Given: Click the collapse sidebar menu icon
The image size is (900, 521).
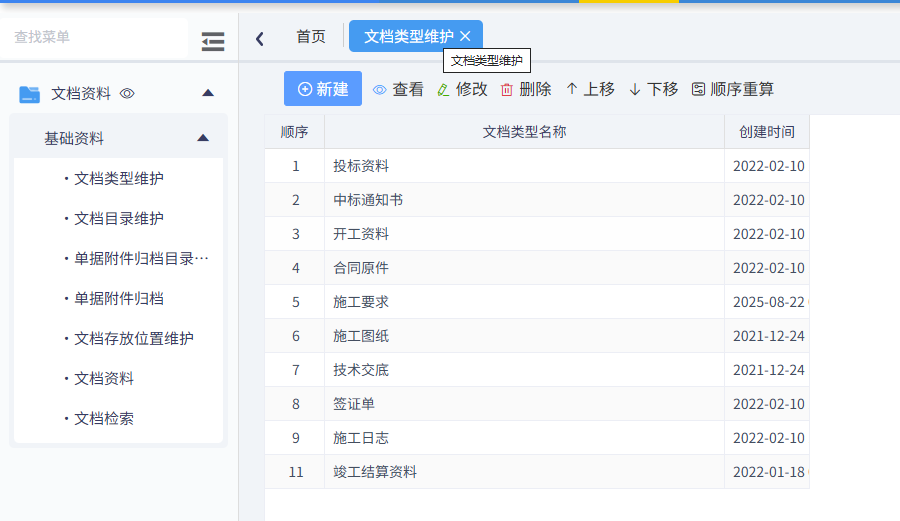Looking at the screenshot, I should point(212,41).
